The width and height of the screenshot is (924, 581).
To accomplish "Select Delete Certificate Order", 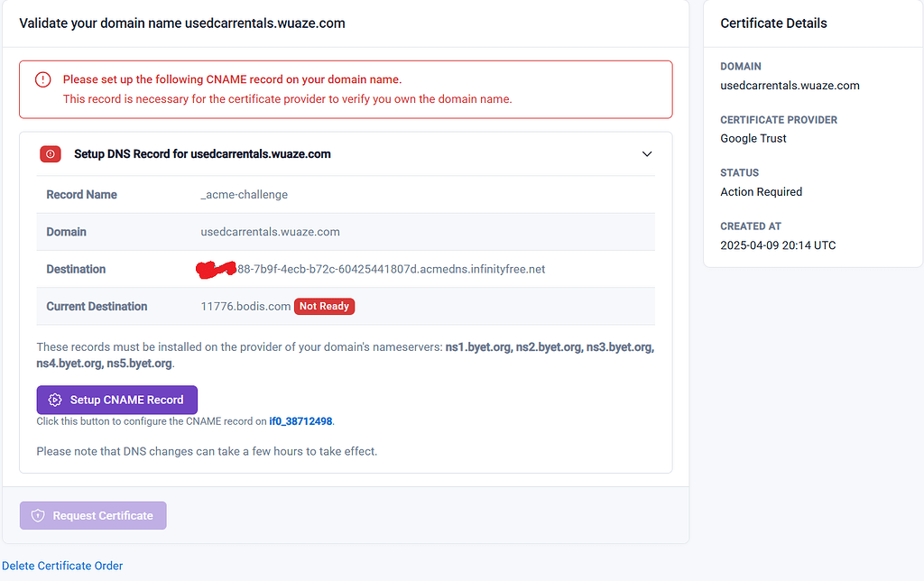I will (62, 566).
